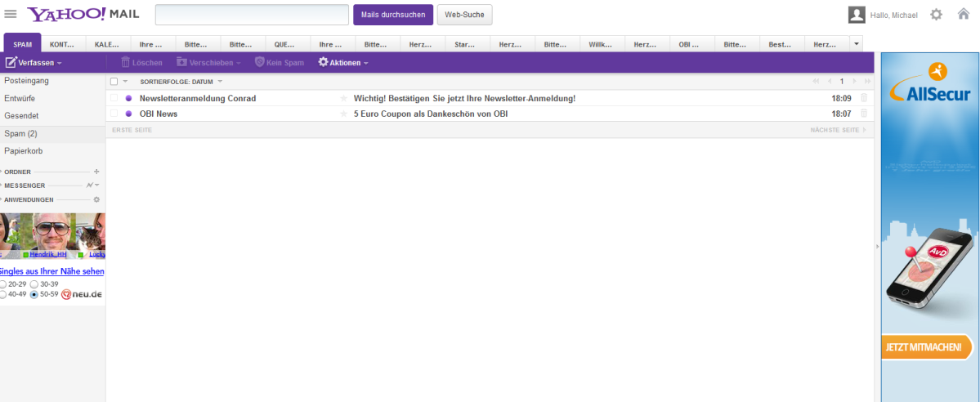
Task: Jump to last page with double-right arrow
Action: click(x=867, y=81)
